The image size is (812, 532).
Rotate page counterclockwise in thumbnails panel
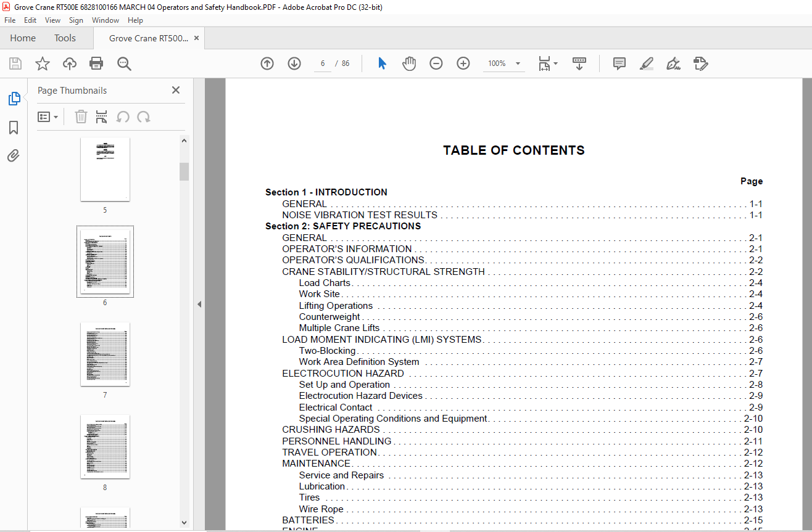[123, 117]
